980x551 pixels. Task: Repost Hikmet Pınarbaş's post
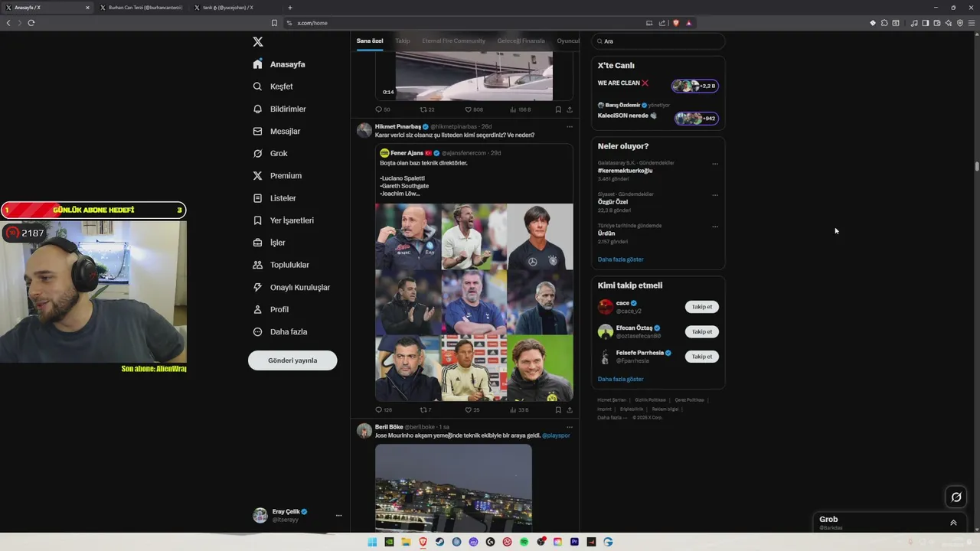[x=426, y=409]
